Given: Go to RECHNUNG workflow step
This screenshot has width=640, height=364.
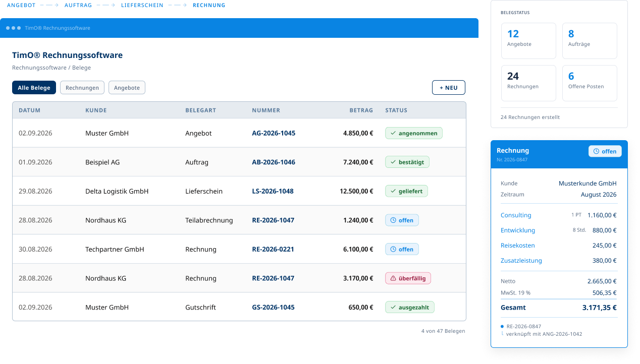Looking at the screenshot, I should pos(209,5).
